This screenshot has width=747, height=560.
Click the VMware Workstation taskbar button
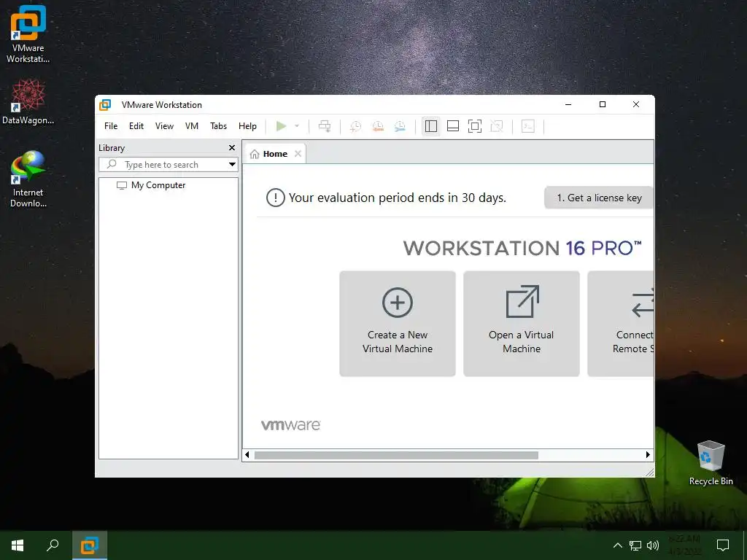[x=90, y=545]
